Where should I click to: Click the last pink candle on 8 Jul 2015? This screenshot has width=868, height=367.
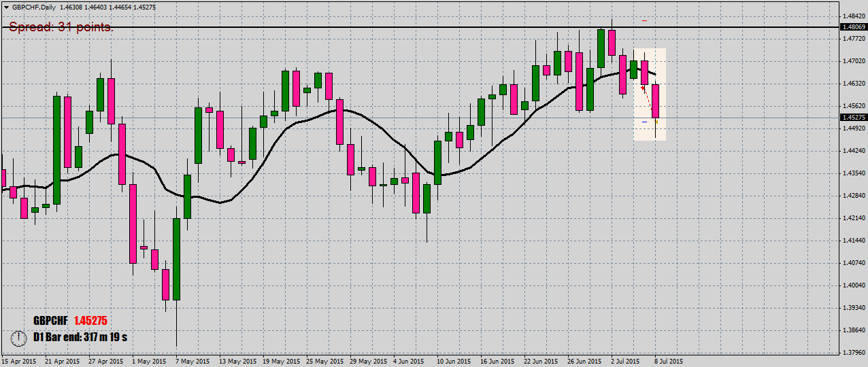click(x=656, y=101)
